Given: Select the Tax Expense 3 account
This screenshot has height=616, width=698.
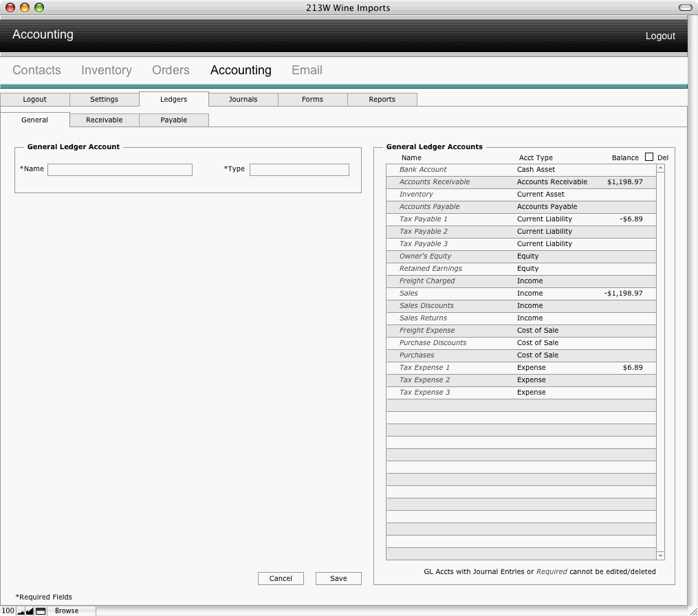Looking at the screenshot, I should [425, 392].
